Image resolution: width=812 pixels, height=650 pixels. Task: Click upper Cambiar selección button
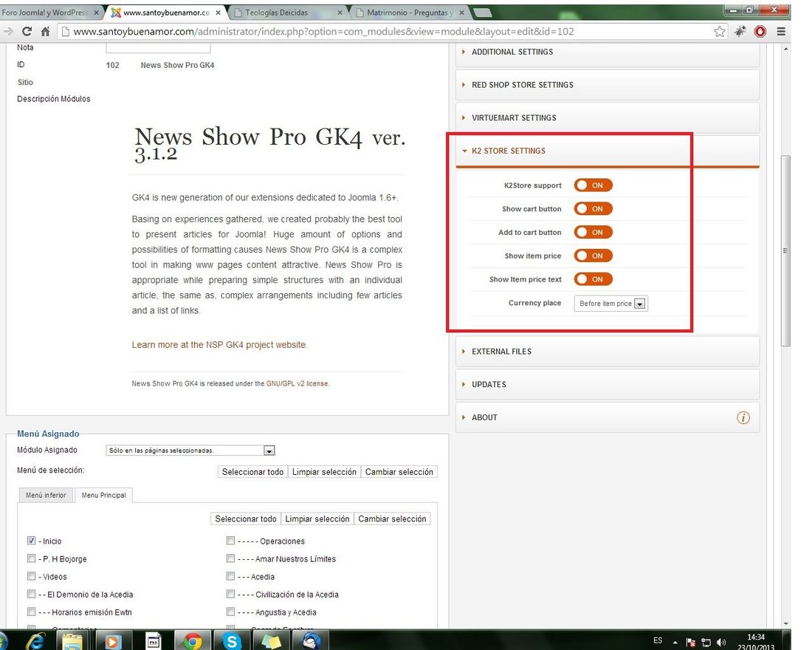399,472
